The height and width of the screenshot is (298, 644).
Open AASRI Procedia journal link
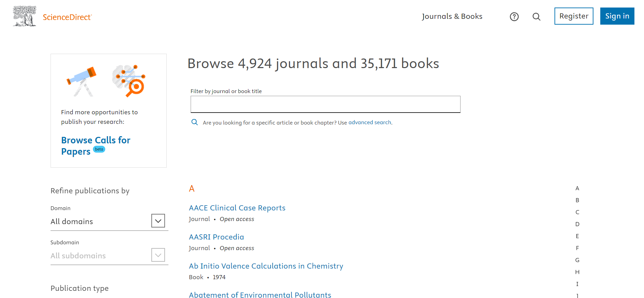tap(216, 237)
